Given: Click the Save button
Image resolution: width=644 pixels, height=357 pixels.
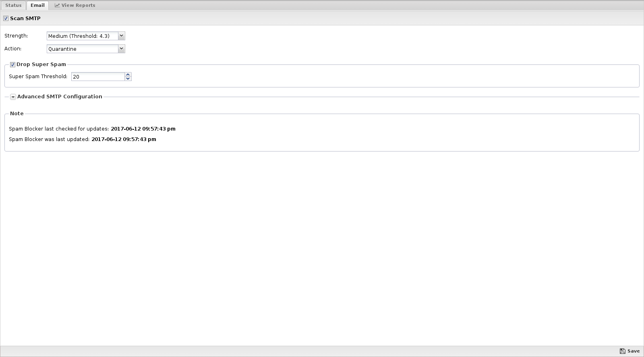Looking at the screenshot, I should click(630, 351).
